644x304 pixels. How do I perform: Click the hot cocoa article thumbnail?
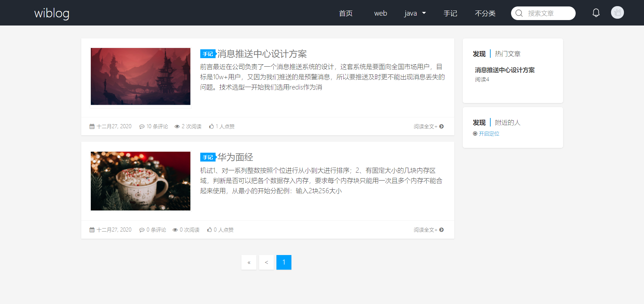[x=140, y=181]
